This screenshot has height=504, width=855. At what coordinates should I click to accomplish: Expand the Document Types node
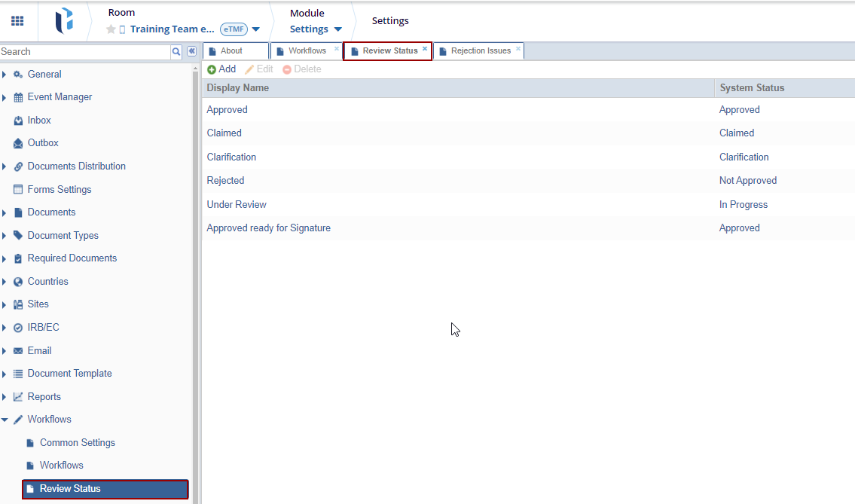pos(5,236)
